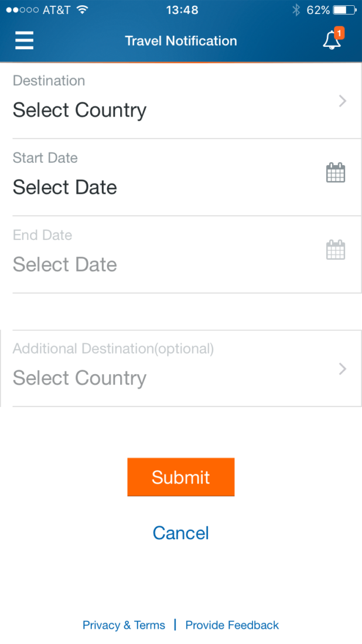This screenshot has width=362, height=644.
Task: Cancel the travel notification
Action: coord(181,533)
